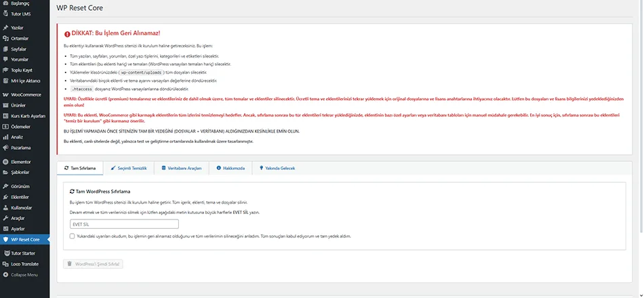The width and height of the screenshot is (644, 298).
Task: Click the Başlangıç sidebar icon
Action: (5, 3)
